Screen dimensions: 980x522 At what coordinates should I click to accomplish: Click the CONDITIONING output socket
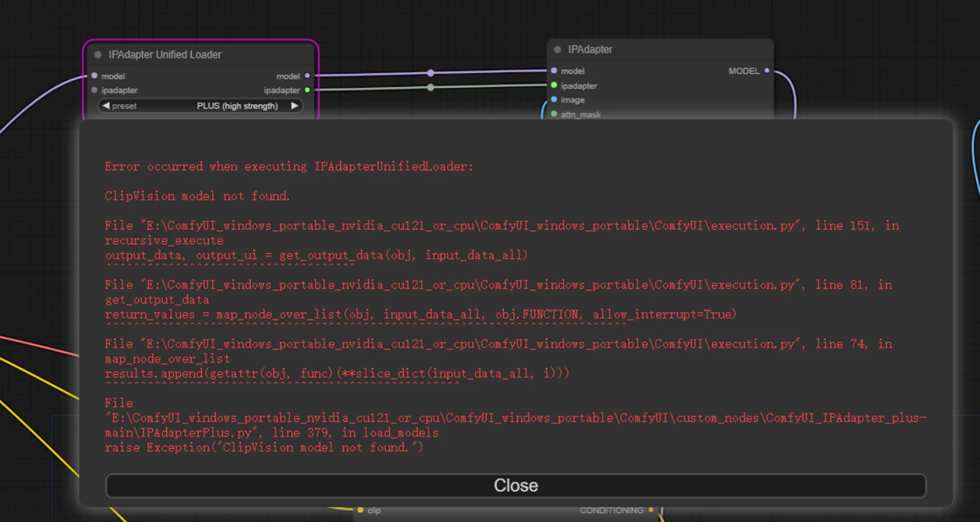[650, 510]
